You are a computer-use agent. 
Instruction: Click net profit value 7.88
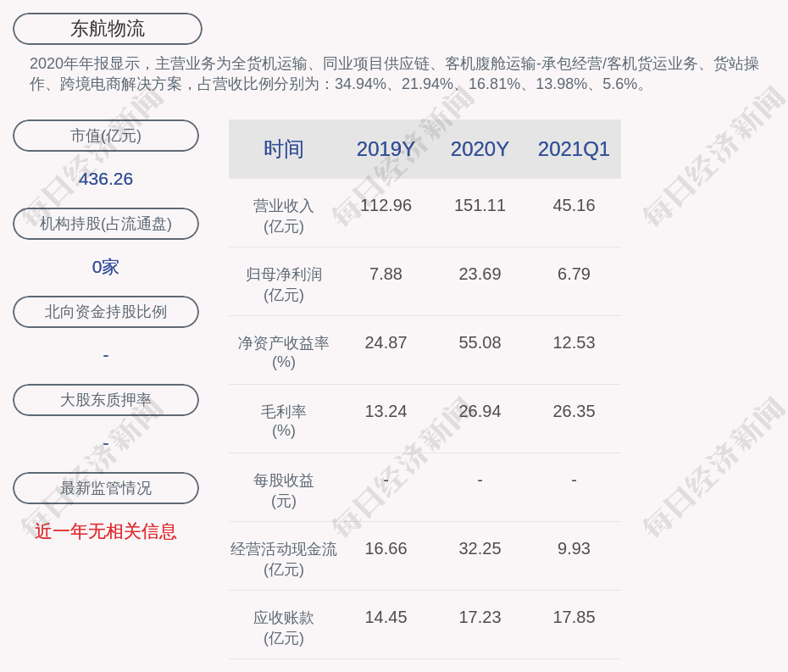pos(386,274)
